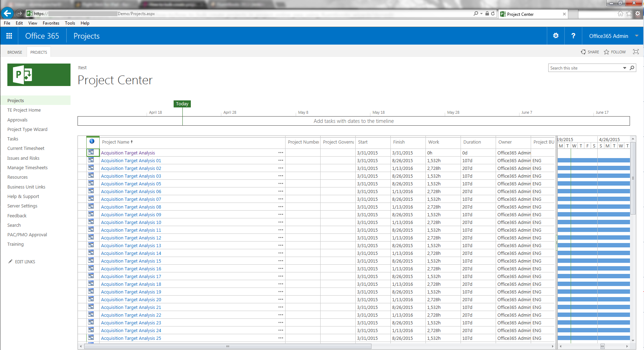
Task: Click project icon for Acquisition Target Analysis 05
Action: [x=91, y=183]
